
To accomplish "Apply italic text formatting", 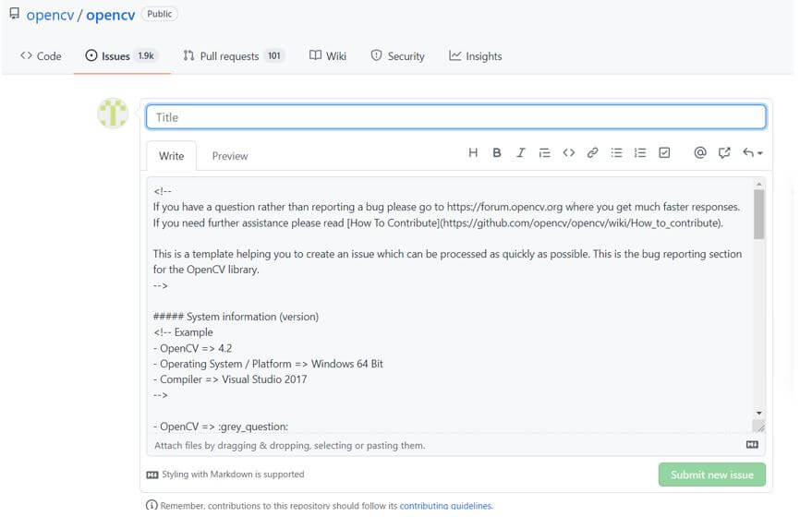I will point(520,152).
